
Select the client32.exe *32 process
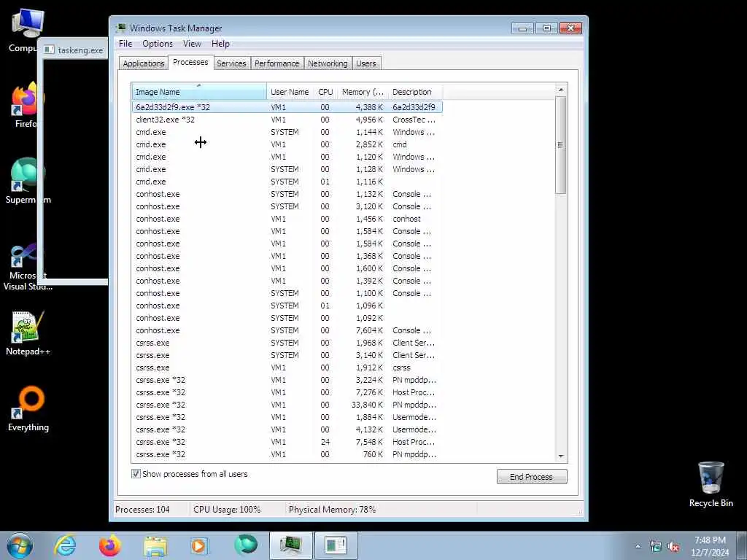[287, 120]
